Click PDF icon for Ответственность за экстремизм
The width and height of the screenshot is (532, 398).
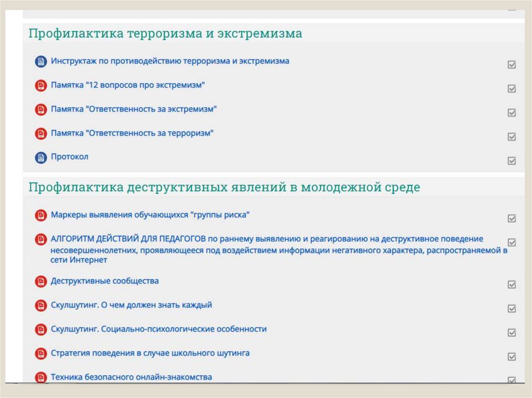(x=41, y=109)
